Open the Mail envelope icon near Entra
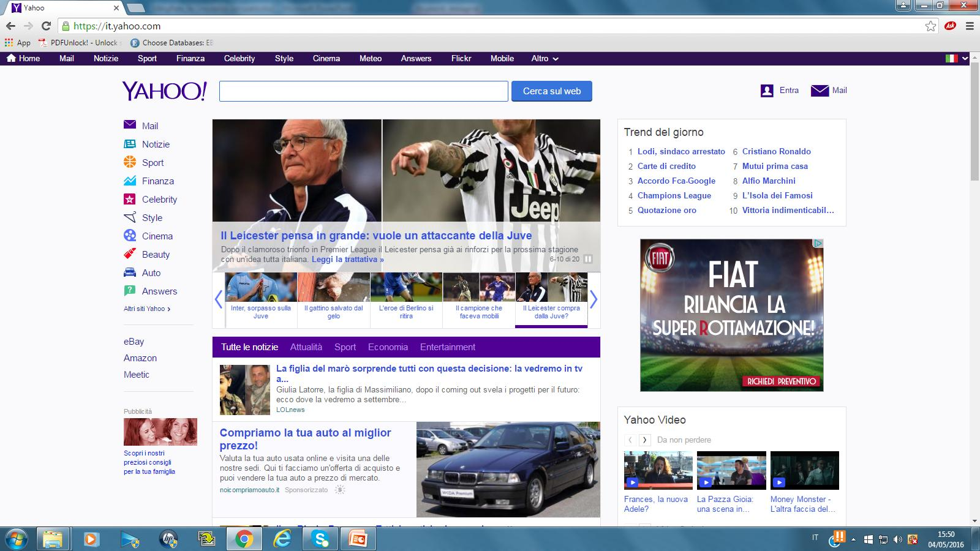The image size is (980, 551). point(820,91)
